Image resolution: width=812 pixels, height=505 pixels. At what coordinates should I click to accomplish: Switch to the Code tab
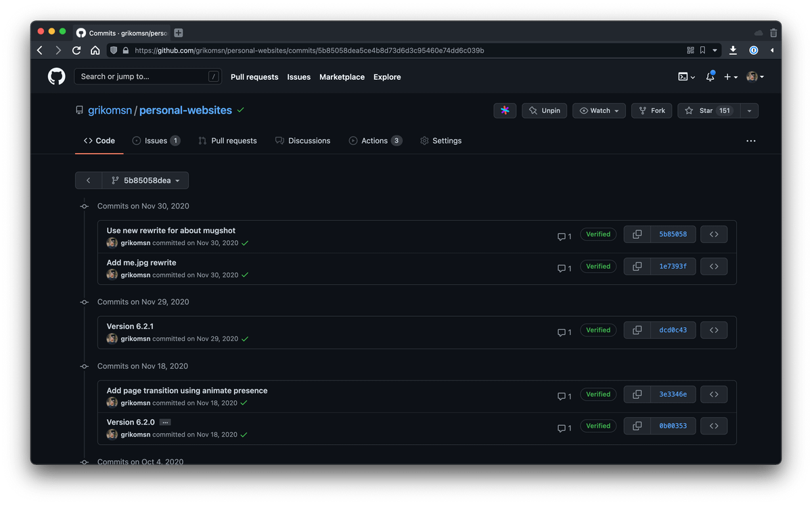point(99,141)
